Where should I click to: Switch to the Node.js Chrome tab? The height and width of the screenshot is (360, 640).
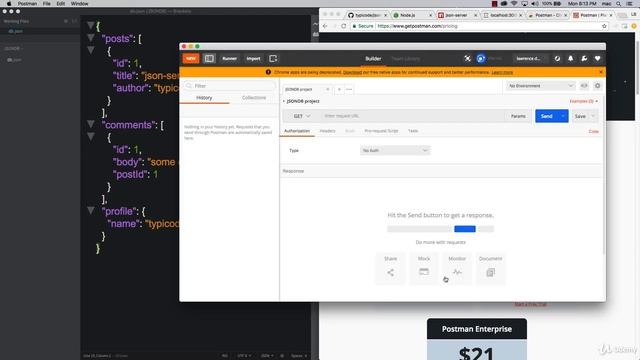tap(411, 15)
